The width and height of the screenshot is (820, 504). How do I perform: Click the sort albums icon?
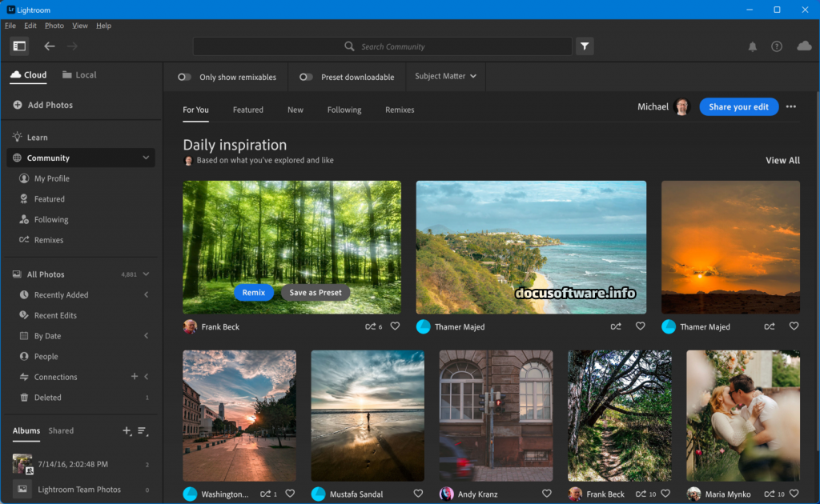point(143,431)
